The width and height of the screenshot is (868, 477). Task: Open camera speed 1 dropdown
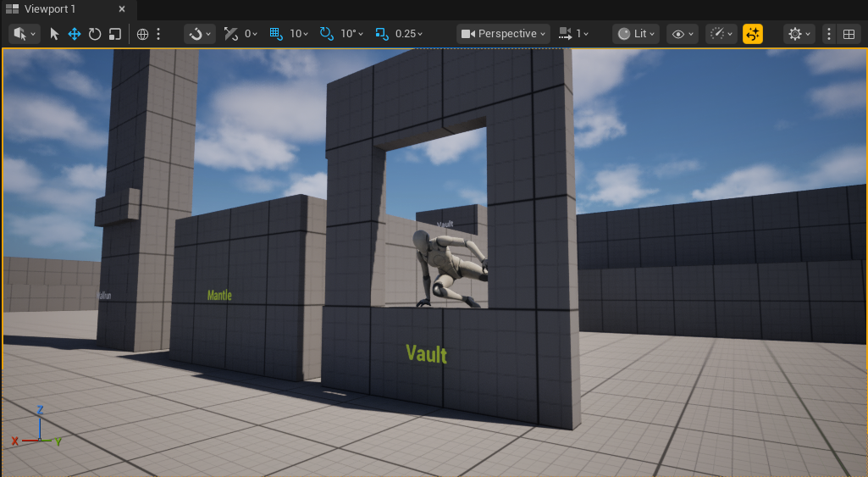pyautogui.click(x=573, y=34)
